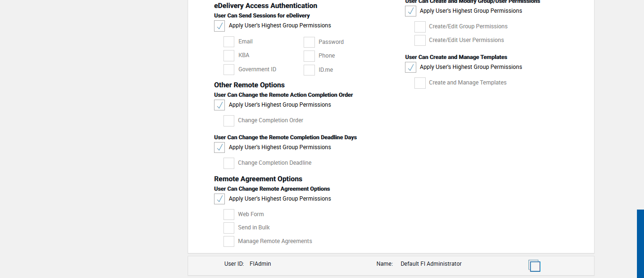Viewport: 644px width, 278px height.
Task: Click the copy icon beside Default FI Administrator
Action: 534,266
